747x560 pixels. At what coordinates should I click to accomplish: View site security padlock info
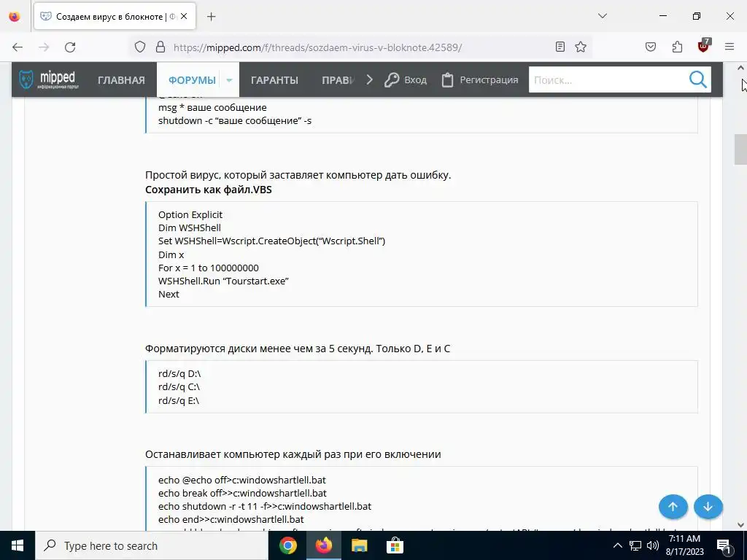(x=160, y=47)
